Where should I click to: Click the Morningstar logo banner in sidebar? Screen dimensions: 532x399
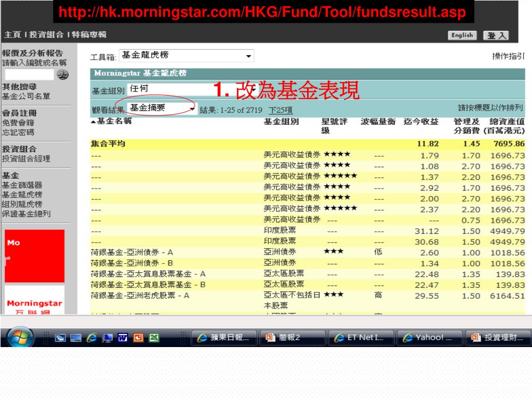click(34, 300)
